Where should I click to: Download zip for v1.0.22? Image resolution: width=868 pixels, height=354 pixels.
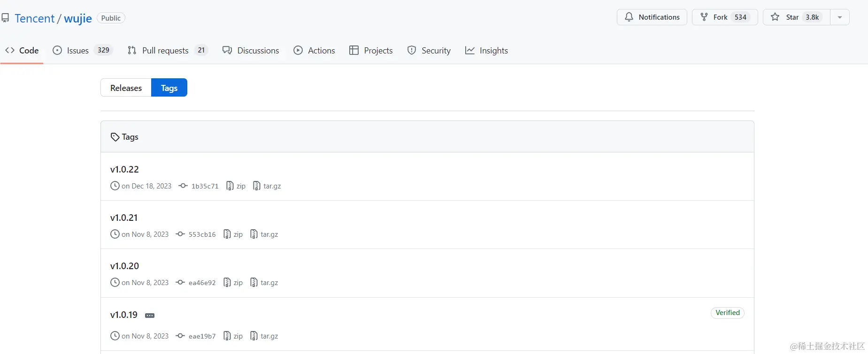pos(236,186)
